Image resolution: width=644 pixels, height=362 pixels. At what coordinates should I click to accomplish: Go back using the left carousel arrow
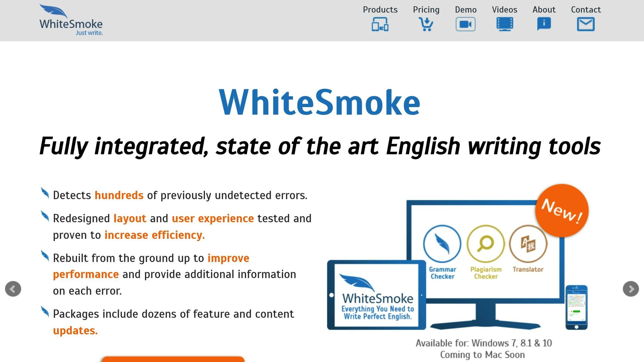[13, 289]
